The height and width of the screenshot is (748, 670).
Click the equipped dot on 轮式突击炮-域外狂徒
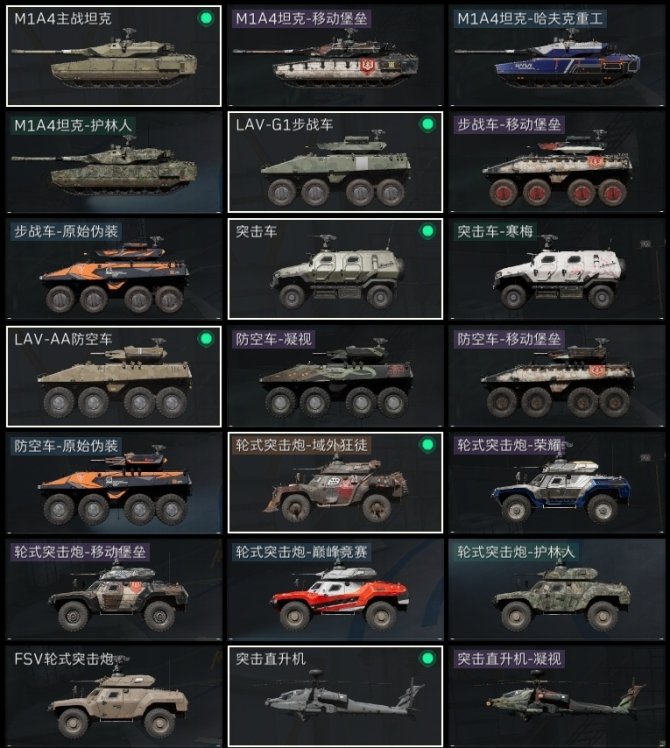tap(428, 445)
